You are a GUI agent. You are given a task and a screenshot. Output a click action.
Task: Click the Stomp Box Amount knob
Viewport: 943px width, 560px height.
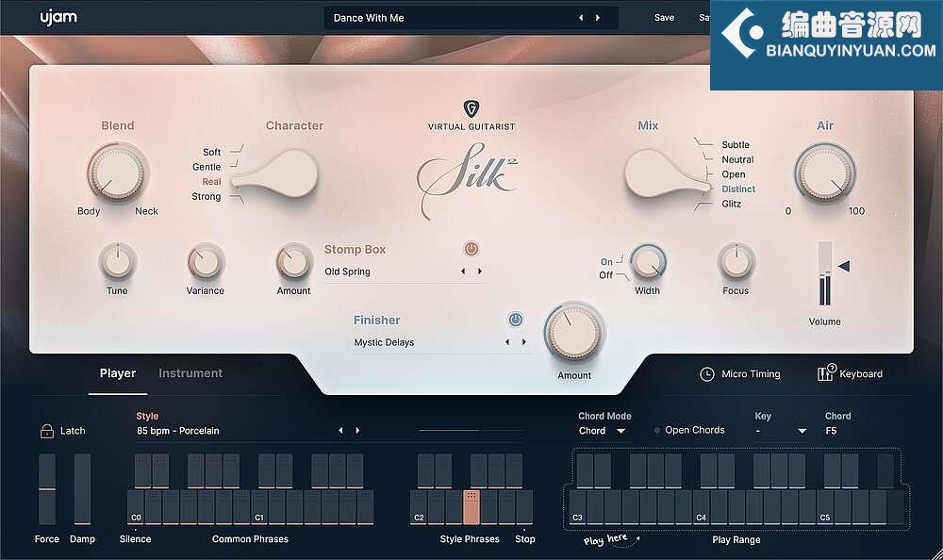point(293,262)
